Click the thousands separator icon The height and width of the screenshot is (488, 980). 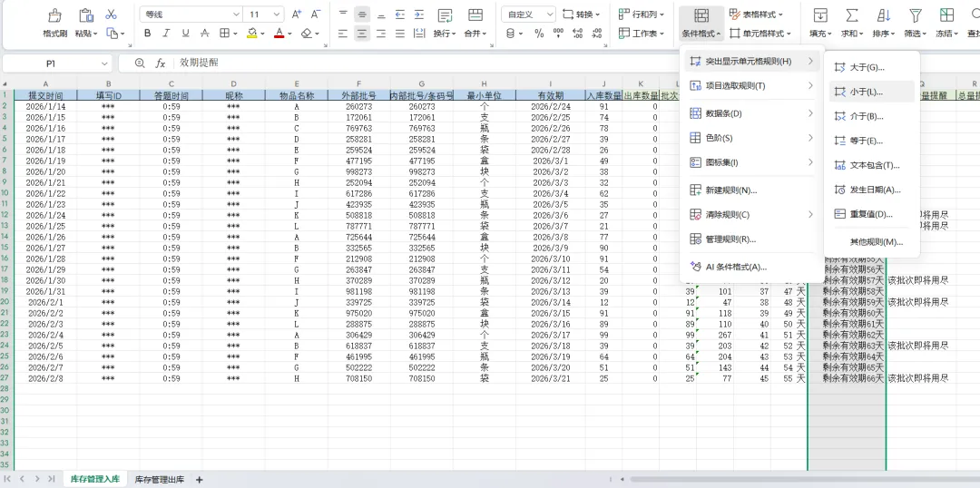point(558,34)
